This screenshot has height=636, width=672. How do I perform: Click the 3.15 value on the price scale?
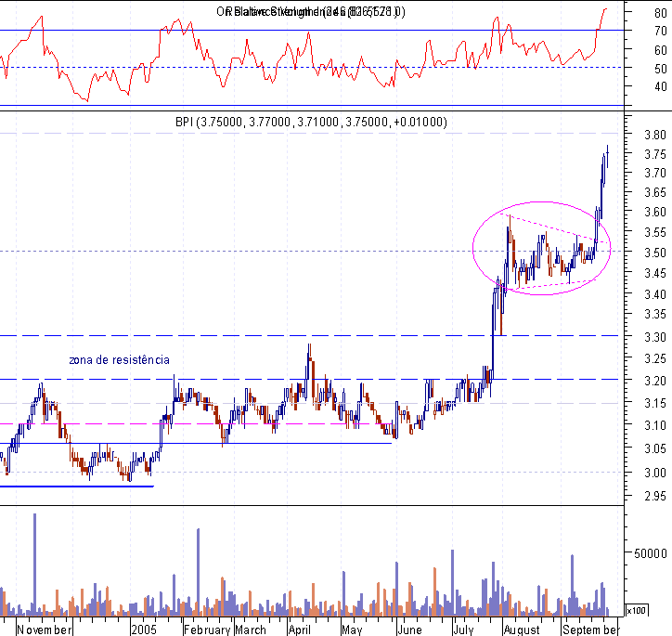pyautogui.click(x=655, y=403)
